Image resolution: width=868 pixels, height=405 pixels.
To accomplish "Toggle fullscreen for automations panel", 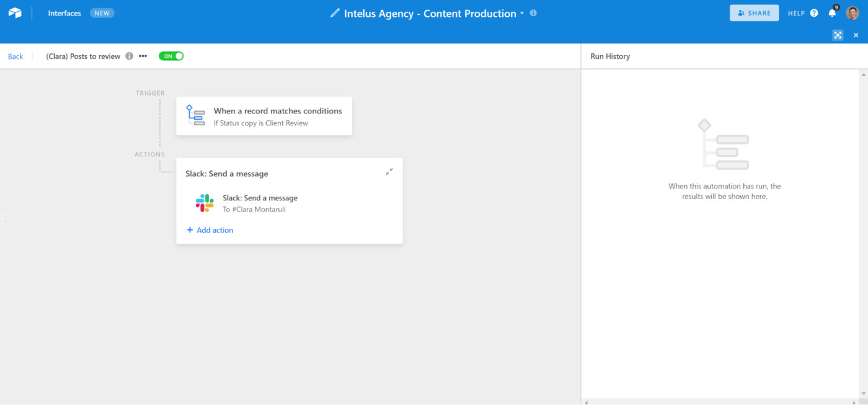I will click(x=838, y=35).
